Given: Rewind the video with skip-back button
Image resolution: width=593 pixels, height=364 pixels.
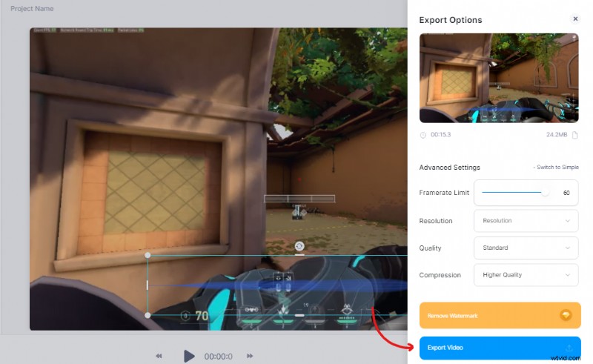Looking at the screenshot, I should click(159, 356).
